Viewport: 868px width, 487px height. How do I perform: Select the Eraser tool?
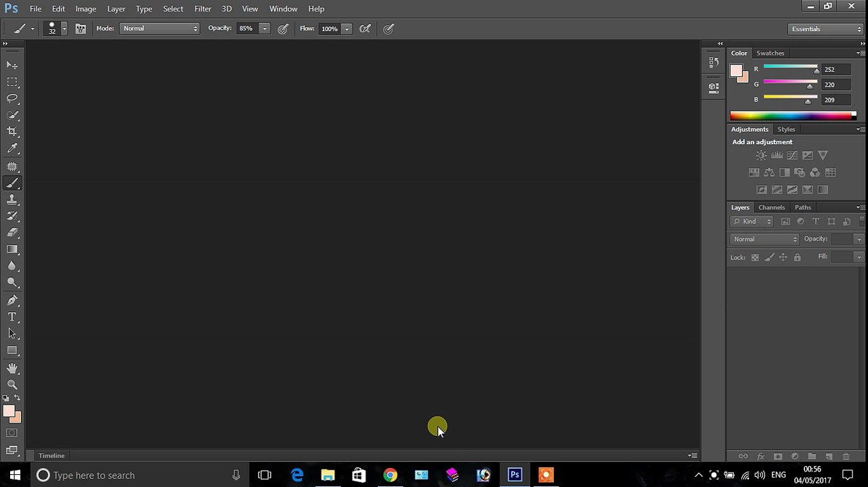point(12,233)
